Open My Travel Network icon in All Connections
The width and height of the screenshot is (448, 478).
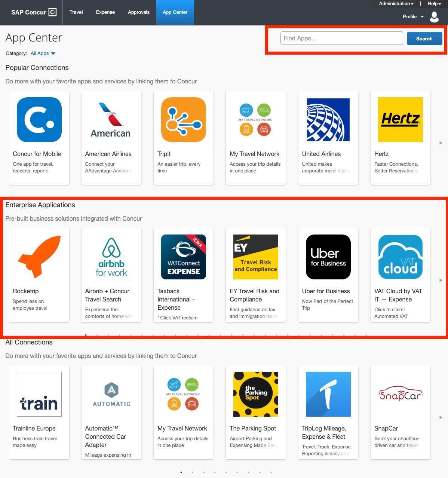point(184,394)
